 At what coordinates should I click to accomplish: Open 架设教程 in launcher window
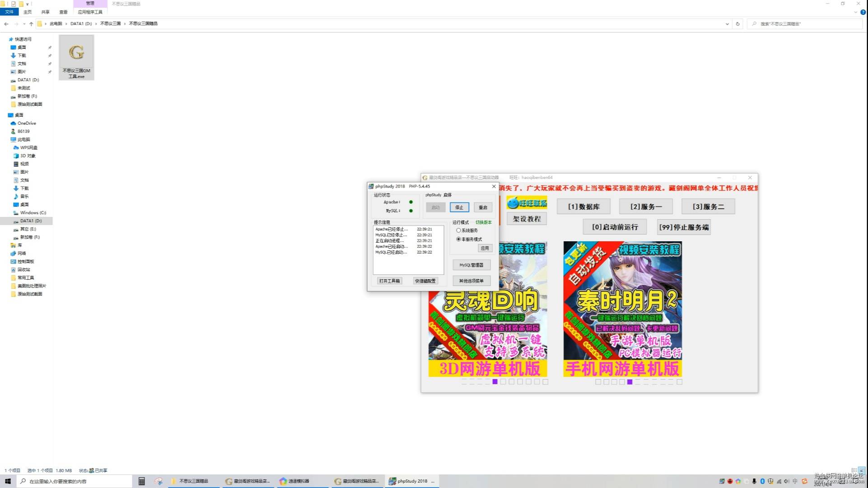tap(527, 219)
